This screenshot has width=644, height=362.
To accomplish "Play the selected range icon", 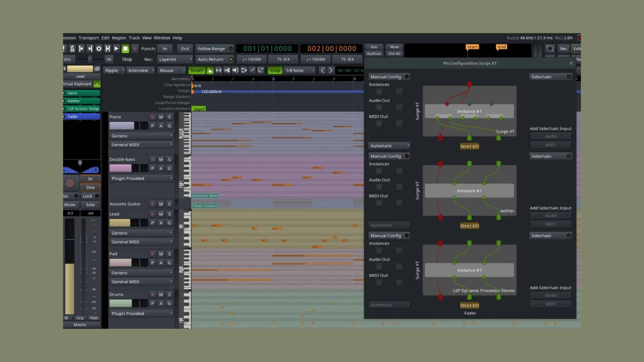I will 108,49.
